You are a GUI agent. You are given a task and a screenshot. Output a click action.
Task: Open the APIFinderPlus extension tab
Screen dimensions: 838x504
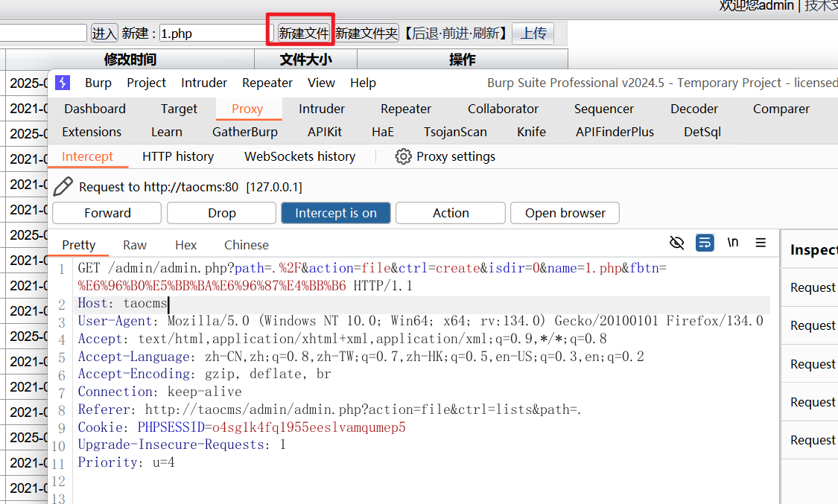[x=615, y=132]
